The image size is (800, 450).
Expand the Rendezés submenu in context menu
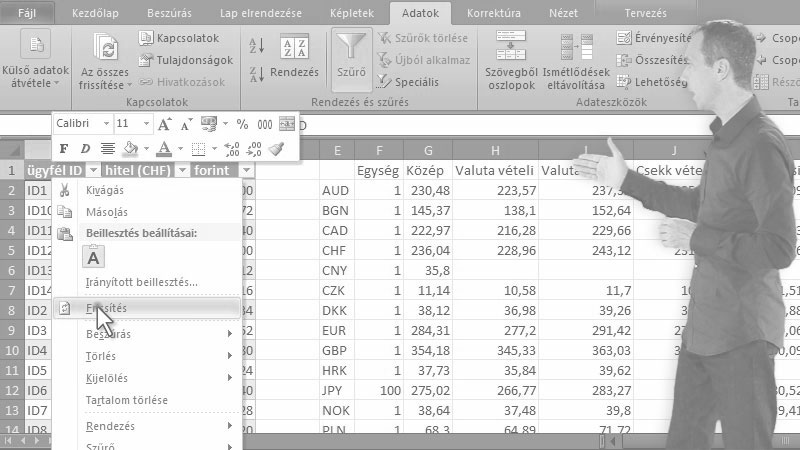tap(147, 426)
